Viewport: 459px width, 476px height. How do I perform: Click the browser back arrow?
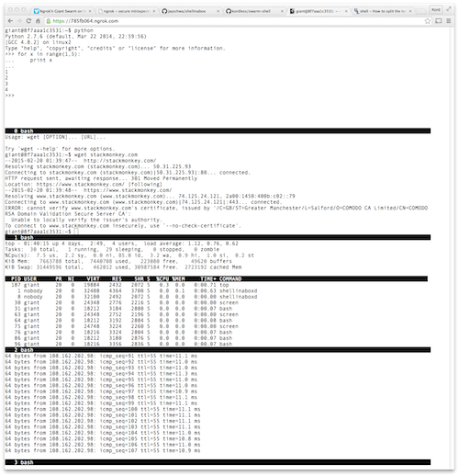click(x=10, y=21)
